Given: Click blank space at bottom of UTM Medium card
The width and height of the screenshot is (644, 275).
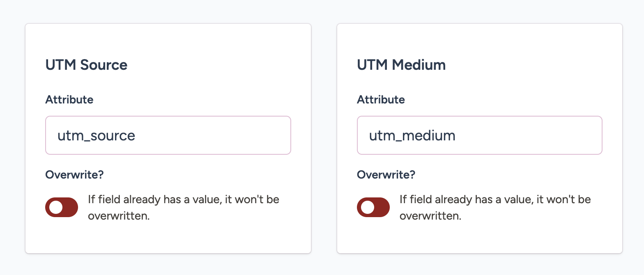Looking at the screenshot, I should pyautogui.click(x=479, y=238).
